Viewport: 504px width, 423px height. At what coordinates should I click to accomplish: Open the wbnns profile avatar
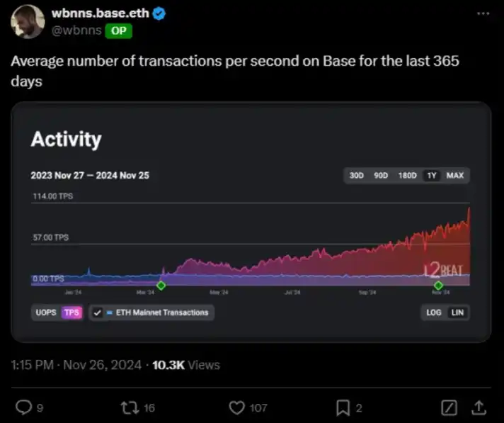26,21
